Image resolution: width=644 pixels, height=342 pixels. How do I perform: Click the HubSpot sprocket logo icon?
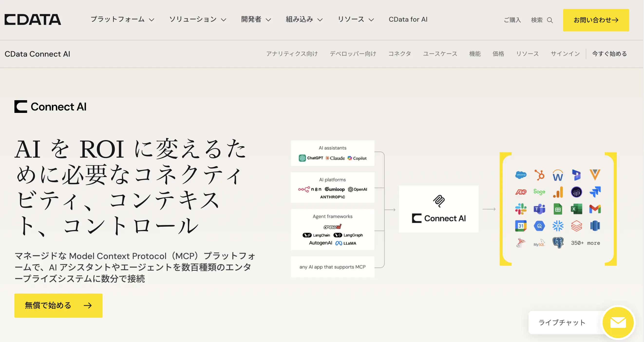pos(539,175)
